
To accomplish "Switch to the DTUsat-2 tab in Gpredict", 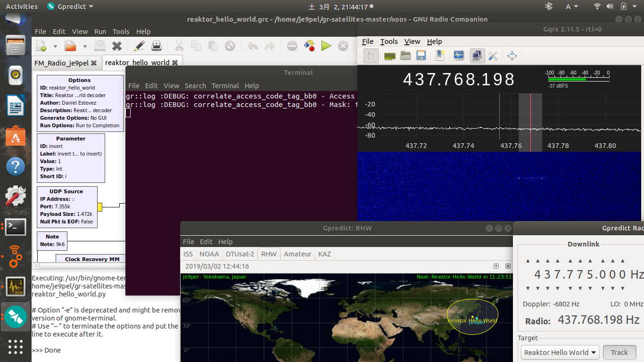I will (240, 254).
